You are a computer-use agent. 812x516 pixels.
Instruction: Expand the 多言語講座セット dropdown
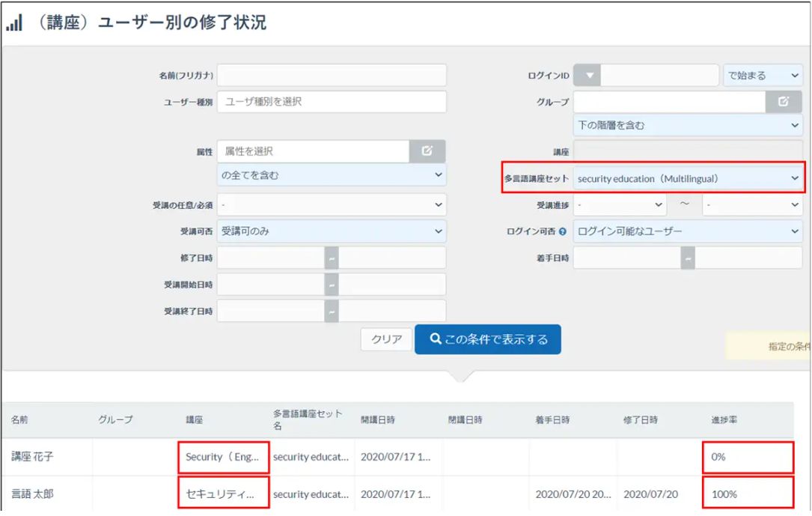coord(688,178)
